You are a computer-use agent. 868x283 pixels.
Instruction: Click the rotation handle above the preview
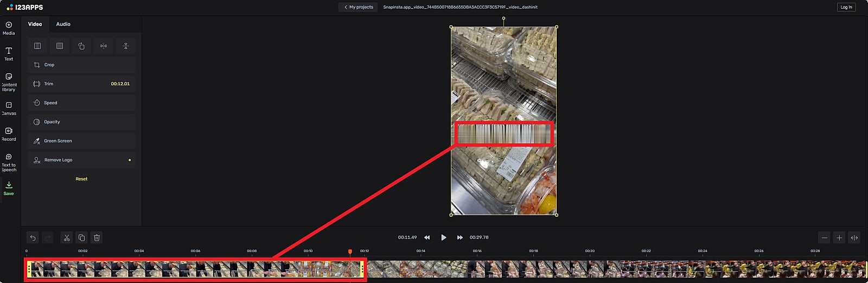click(503, 18)
